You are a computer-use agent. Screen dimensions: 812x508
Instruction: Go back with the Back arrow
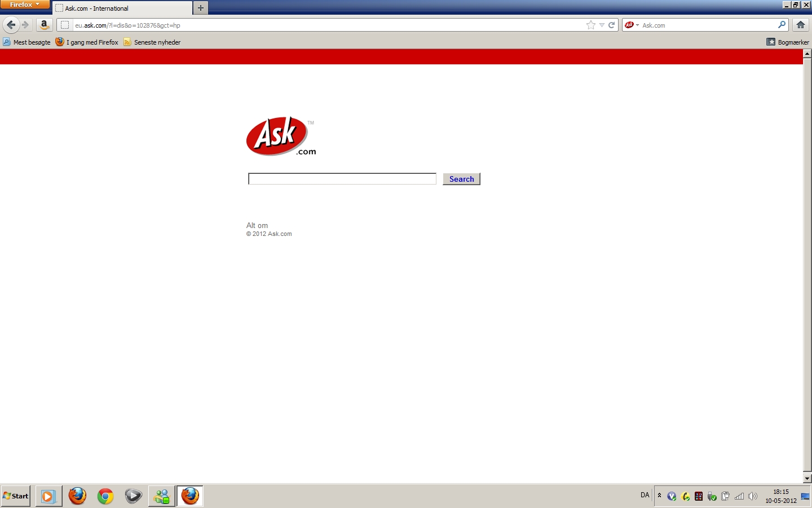(x=11, y=25)
